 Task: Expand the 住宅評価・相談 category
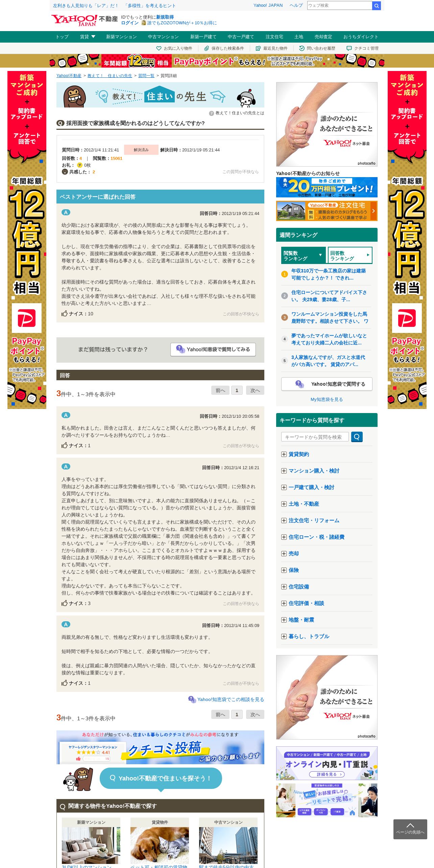pos(284,603)
